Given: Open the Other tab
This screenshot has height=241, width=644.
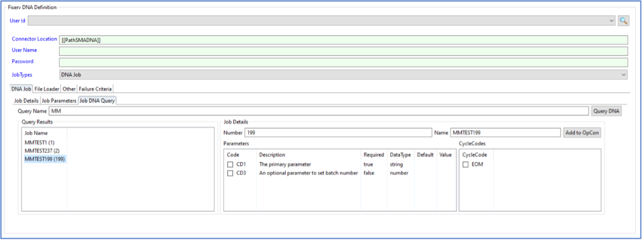Looking at the screenshot, I should [x=69, y=89].
